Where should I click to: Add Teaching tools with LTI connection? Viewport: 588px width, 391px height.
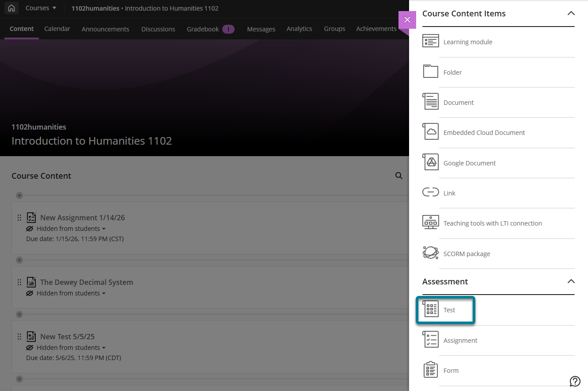[493, 223]
